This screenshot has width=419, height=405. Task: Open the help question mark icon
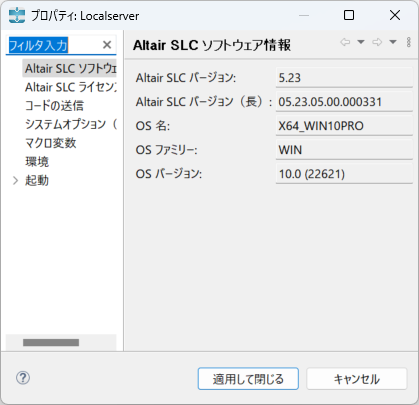(x=23, y=378)
